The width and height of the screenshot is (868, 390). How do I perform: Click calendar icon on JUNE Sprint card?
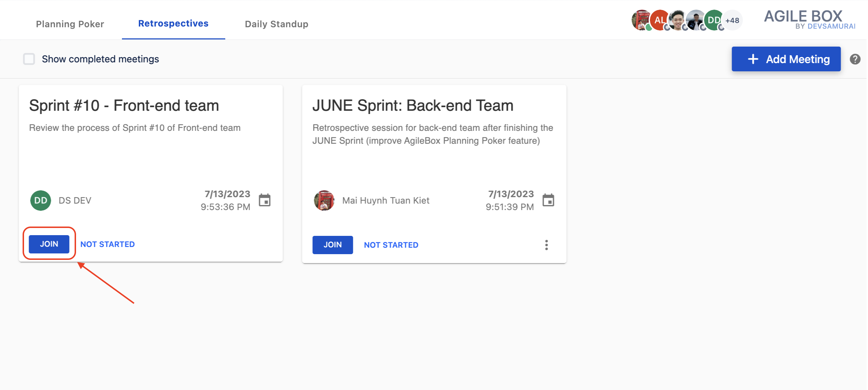pyautogui.click(x=548, y=200)
